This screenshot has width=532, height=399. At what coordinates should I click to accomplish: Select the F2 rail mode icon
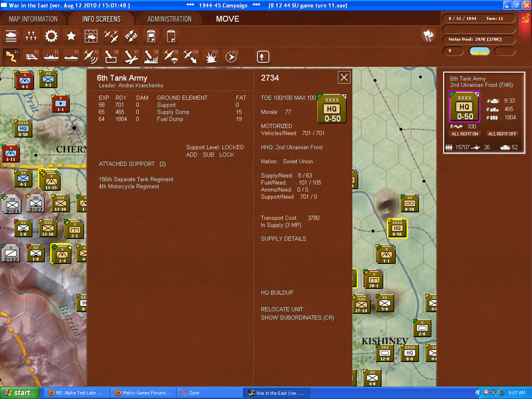(x=31, y=57)
